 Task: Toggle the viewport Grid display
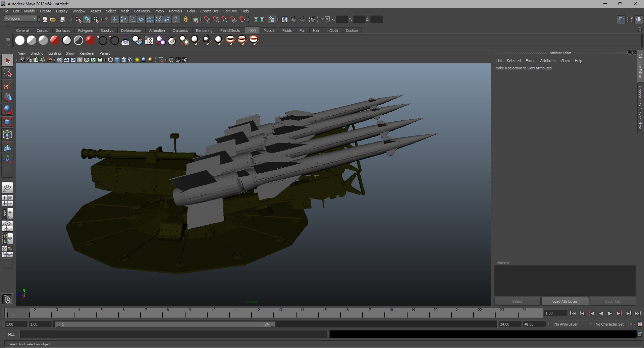pos(60,60)
